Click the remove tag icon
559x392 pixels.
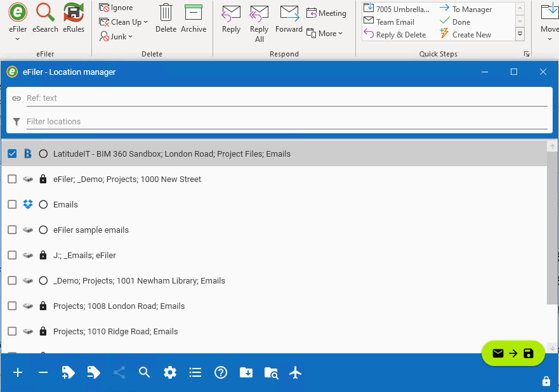click(x=94, y=373)
